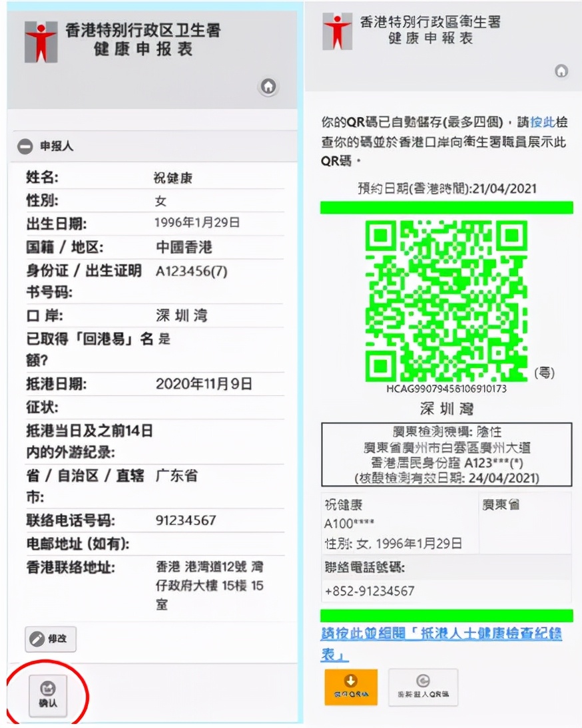Select the test validity date 24/04/2021 line
Screen dimensions: 582x728
[x=447, y=478]
